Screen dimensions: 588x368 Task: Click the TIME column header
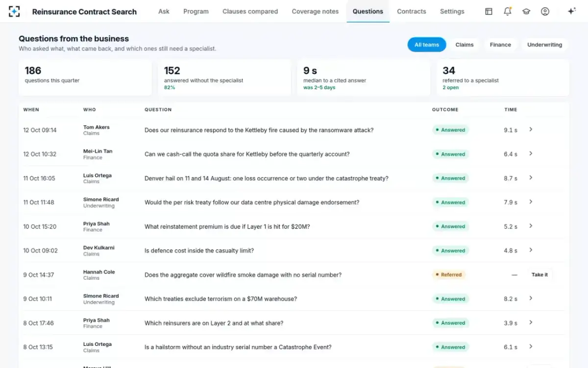point(511,110)
